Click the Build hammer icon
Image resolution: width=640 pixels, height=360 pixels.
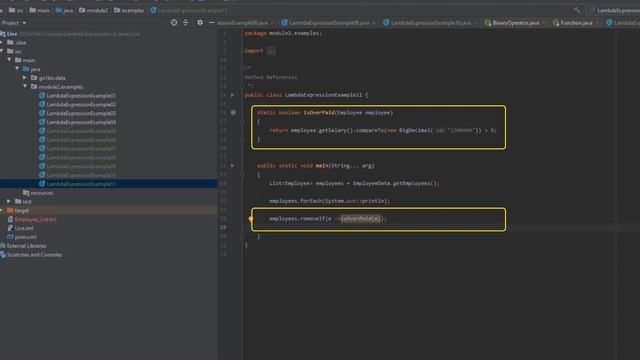click(577, 10)
